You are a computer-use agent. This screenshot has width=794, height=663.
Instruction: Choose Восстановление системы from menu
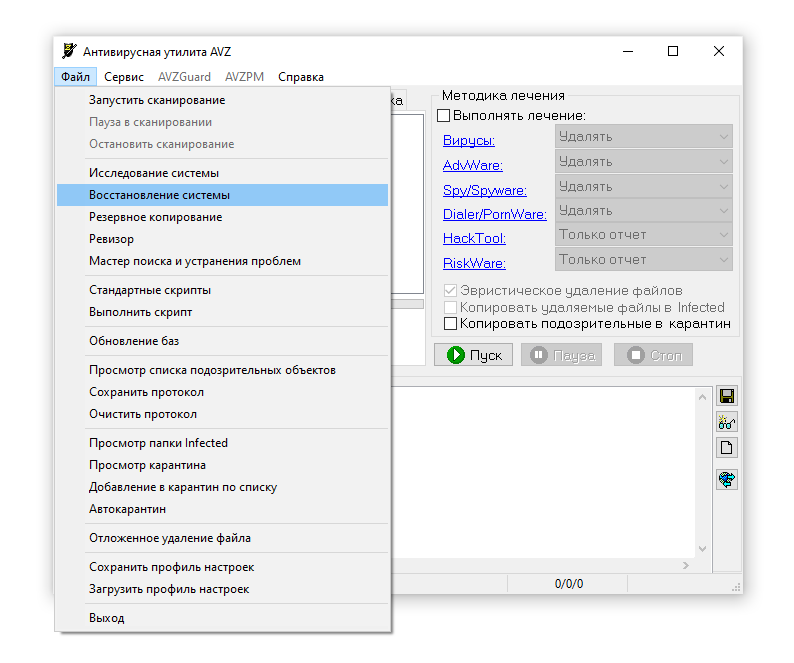pos(222,195)
